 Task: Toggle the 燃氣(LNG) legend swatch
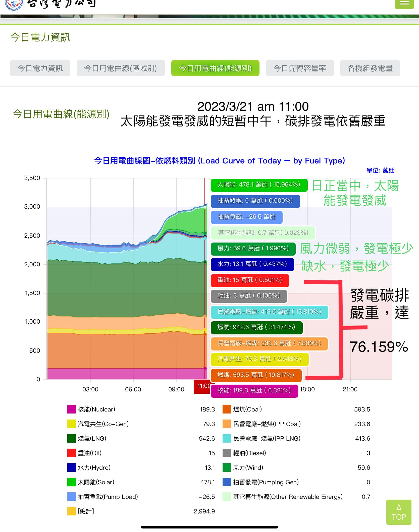72,438
